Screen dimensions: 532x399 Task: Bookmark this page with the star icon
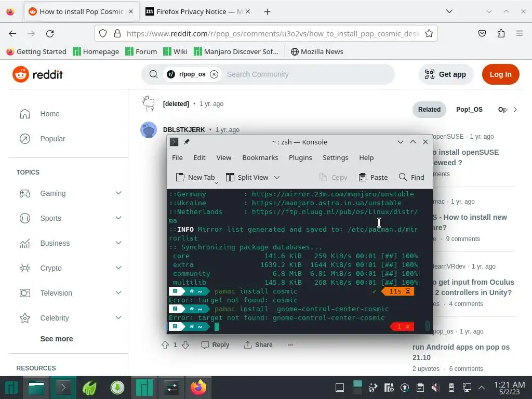point(429,33)
